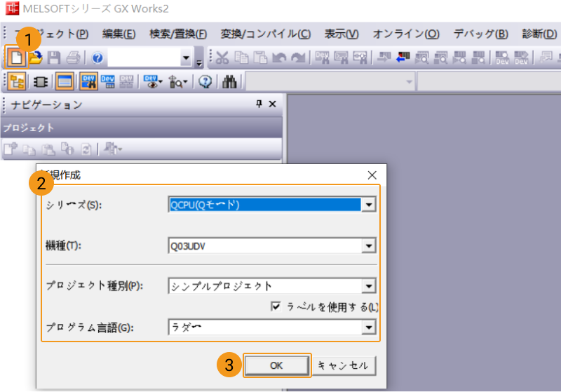Expand the プログラム言語 dropdown showing ラダー

pos(369,327)
